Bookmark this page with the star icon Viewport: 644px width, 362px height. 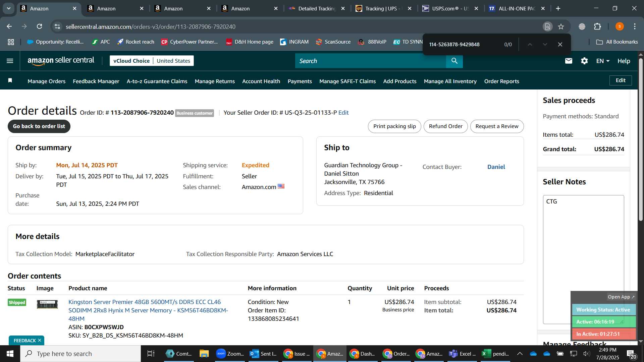561,26
